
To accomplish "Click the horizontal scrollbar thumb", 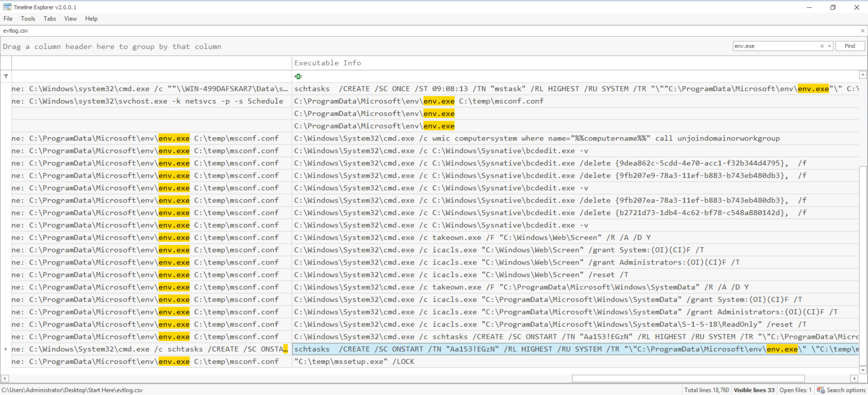I will click(688, 379).
